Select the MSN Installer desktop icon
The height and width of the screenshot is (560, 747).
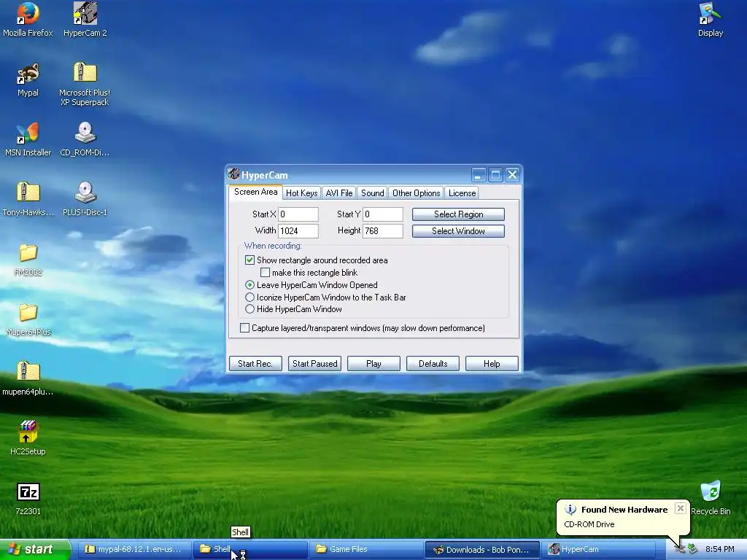pos(28,139)
